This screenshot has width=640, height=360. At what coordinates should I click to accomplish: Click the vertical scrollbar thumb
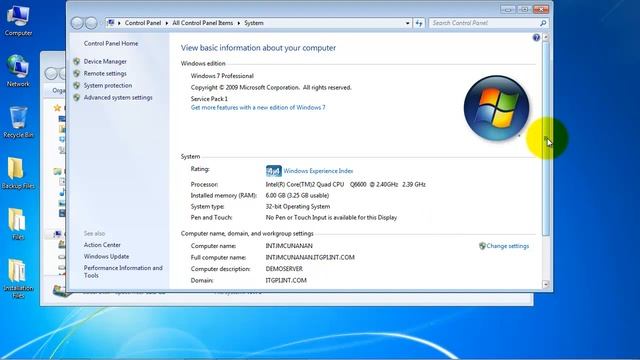(546, 138)
